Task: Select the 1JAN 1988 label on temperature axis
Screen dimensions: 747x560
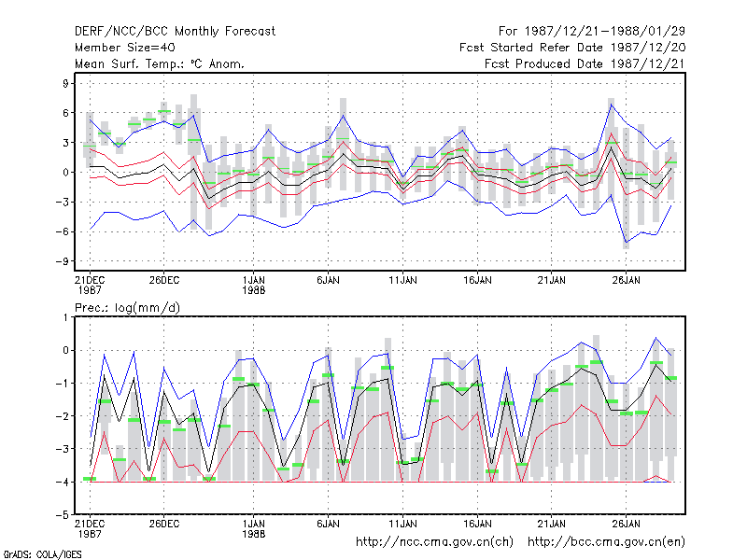Action: coord(253,285)
